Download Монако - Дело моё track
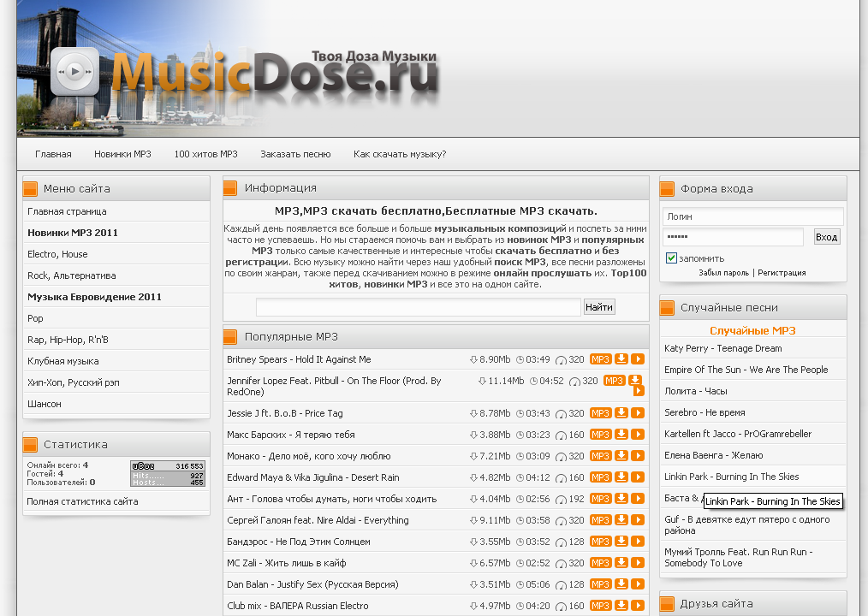Viewport: 868px width, 616px height. tap(621, 455)
